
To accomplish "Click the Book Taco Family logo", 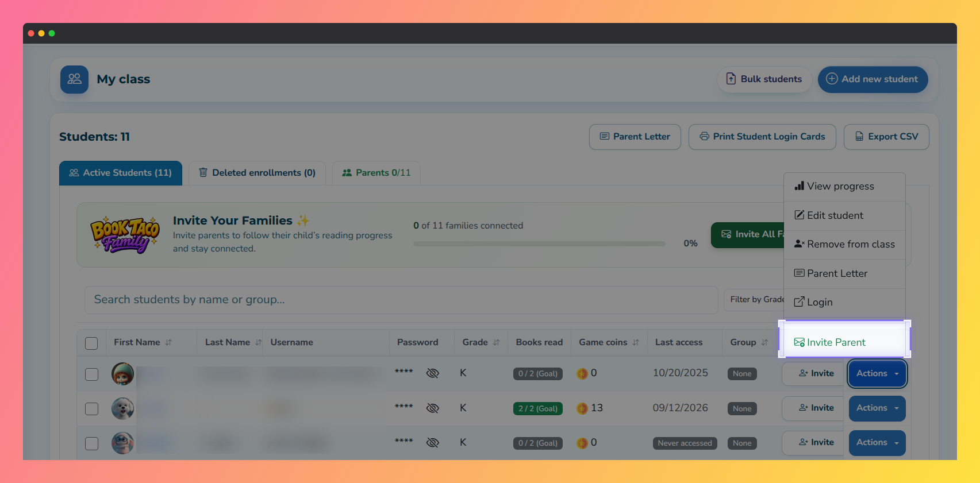I will pos(125,235).
